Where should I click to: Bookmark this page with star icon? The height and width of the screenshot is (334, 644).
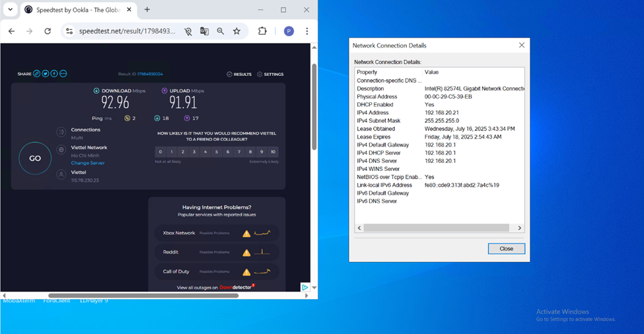[x=236, y=31]
